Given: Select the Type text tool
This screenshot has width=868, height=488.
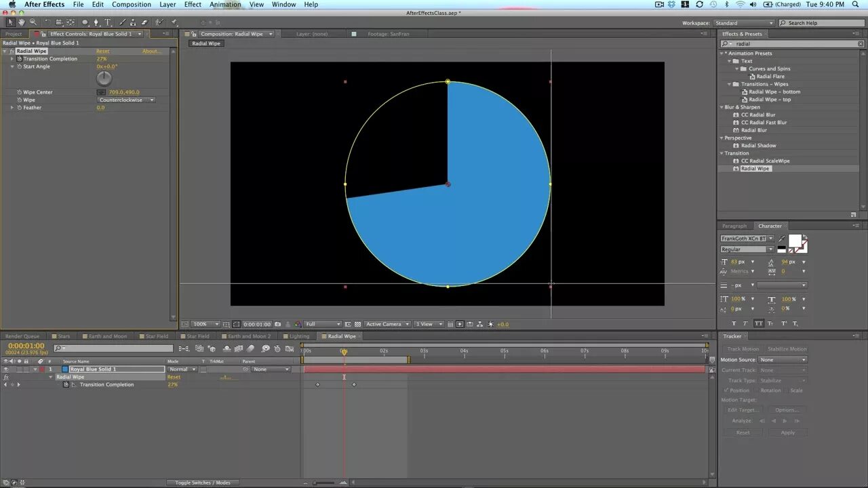Looking at the screenshot, I should [x=108, y=22].
